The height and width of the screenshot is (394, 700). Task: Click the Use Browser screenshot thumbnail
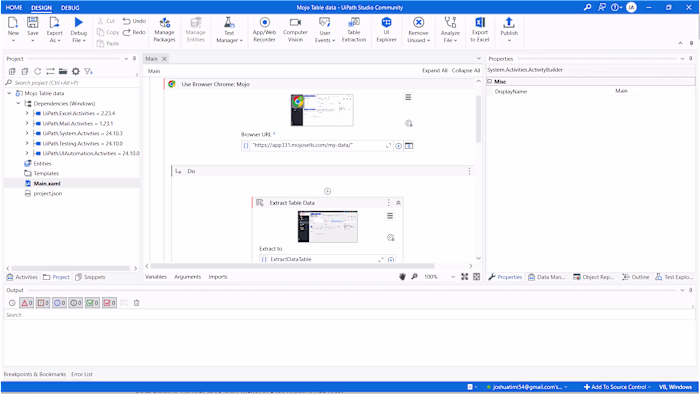[x=322, y=110]
